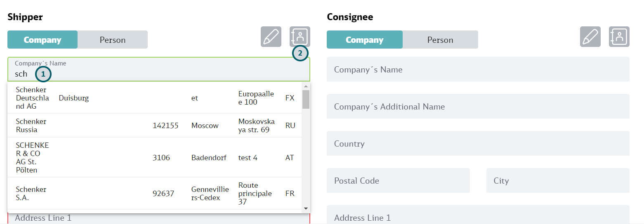
Task: Click the Shipper edit pencil icon
Action: coord(271,37)
